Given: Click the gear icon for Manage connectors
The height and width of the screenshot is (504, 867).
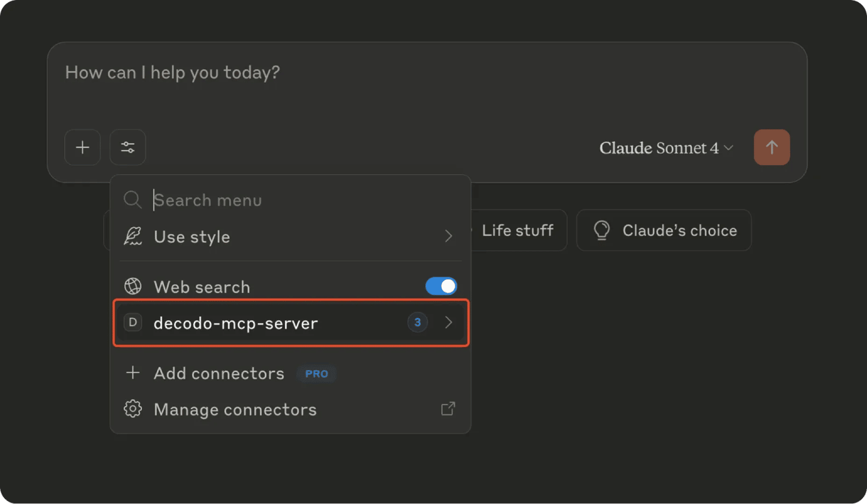Looking at the screenshot, I should (x=133, y=409).
